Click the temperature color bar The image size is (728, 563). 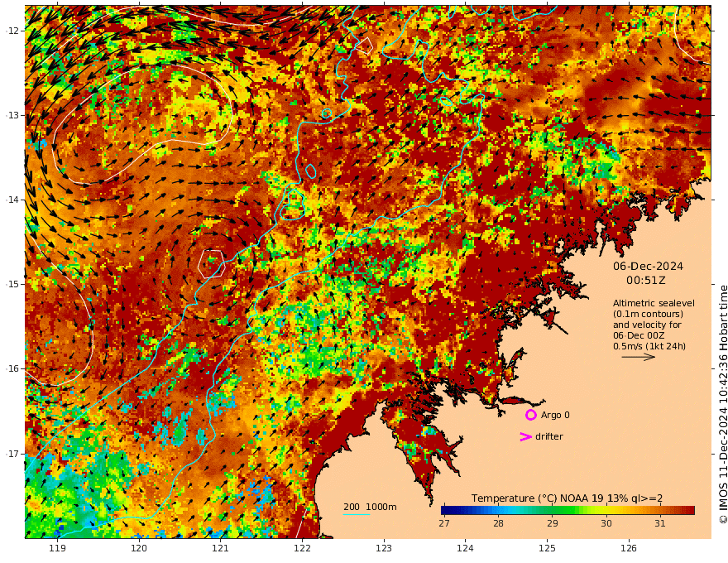[x=568, y=510]
